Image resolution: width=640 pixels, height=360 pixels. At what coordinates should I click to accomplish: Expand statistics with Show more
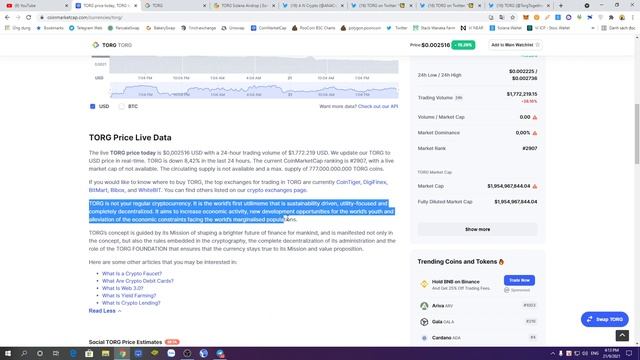[478, 229]
